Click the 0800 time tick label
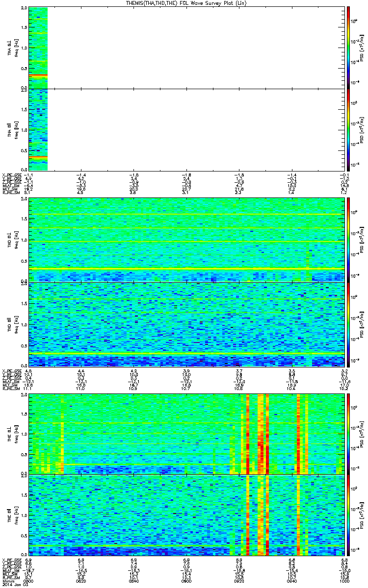The image size is (368, 588). tap(28, 581)
